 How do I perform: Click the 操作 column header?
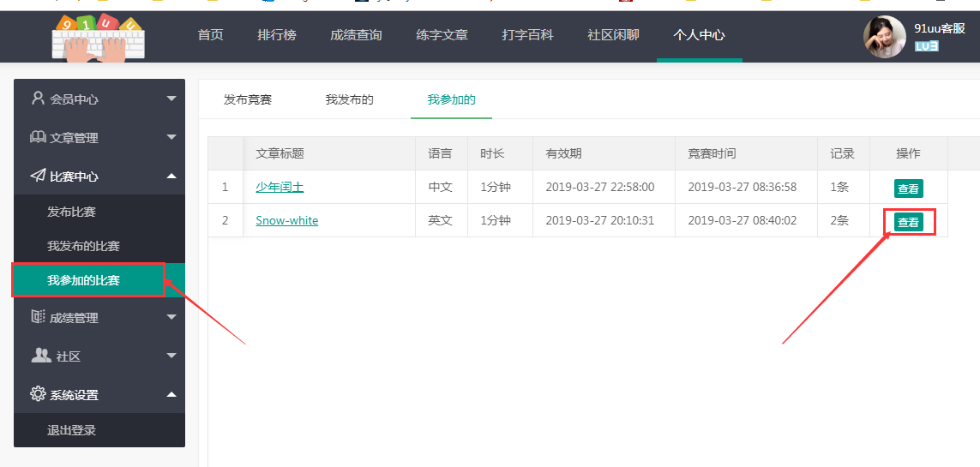(908, 153)
